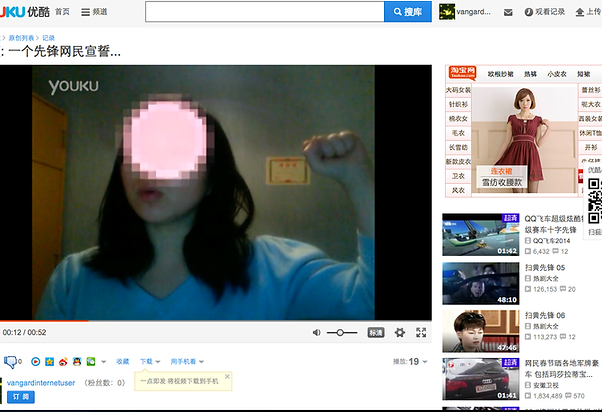This screenshot has width=602, height=412.
Task: Expand more share options arrow
Action: coord(103,362)
